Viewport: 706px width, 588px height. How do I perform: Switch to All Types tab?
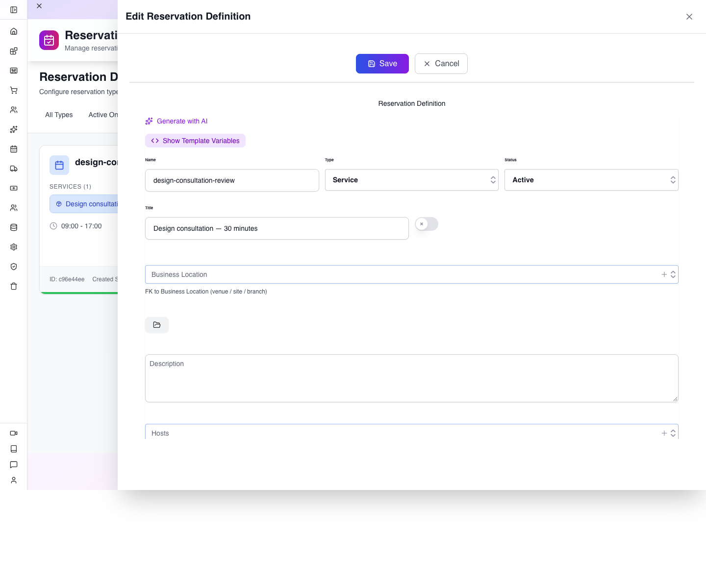point(59,115)
